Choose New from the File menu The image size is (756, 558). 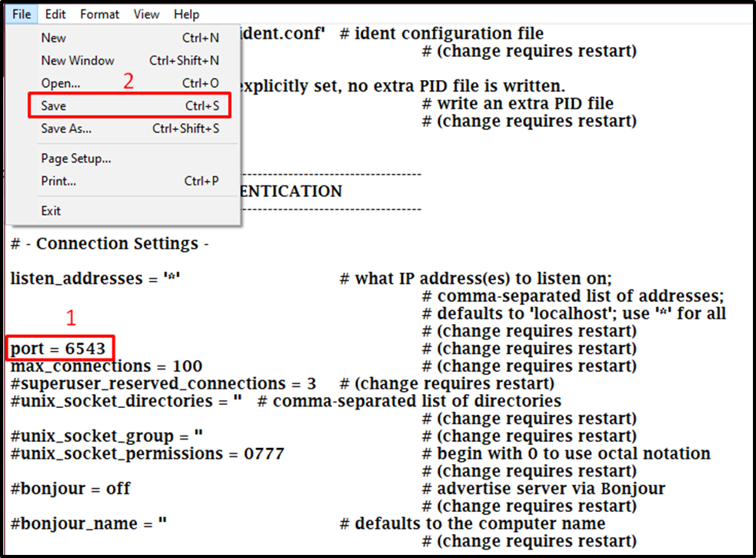[130, 38]
